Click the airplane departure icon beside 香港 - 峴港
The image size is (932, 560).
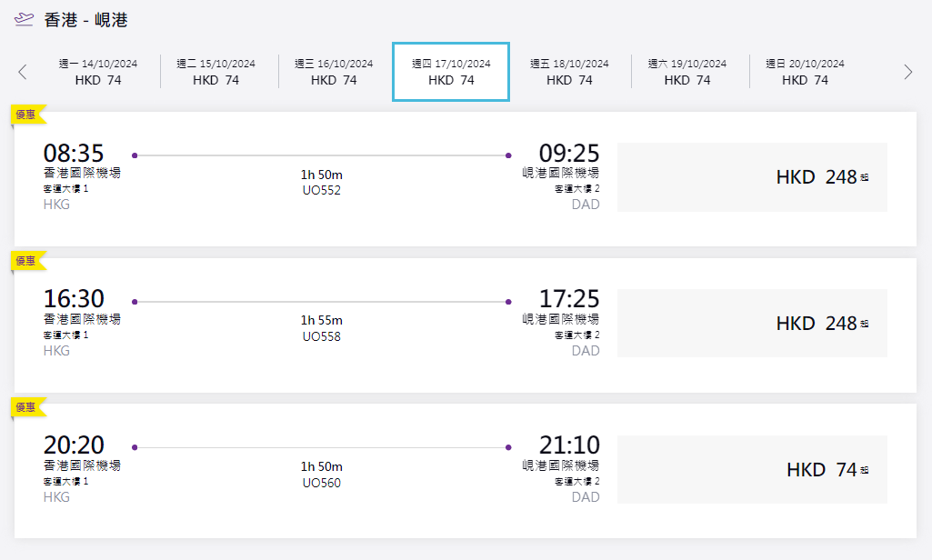pyautogui.click(x=25, y=19)
